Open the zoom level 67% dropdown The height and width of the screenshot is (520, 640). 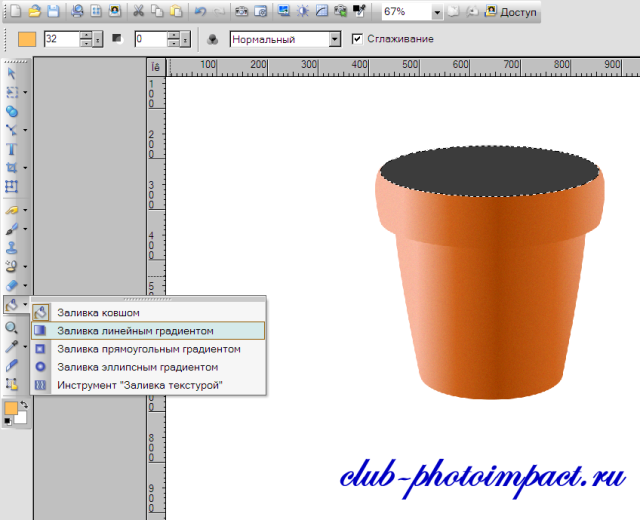[x=437, y=12]
